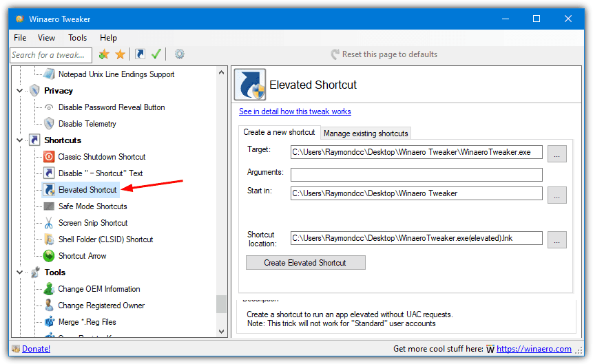Screen dimensions: 593x364
Task: Click the Elevated Shortcut tree icon
Action: pos(49,190)
